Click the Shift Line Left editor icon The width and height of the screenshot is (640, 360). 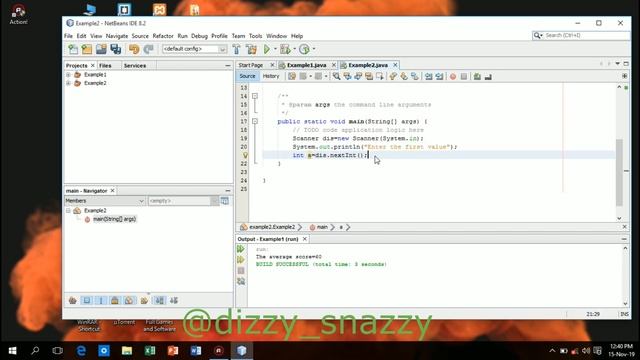pos(429,76)
